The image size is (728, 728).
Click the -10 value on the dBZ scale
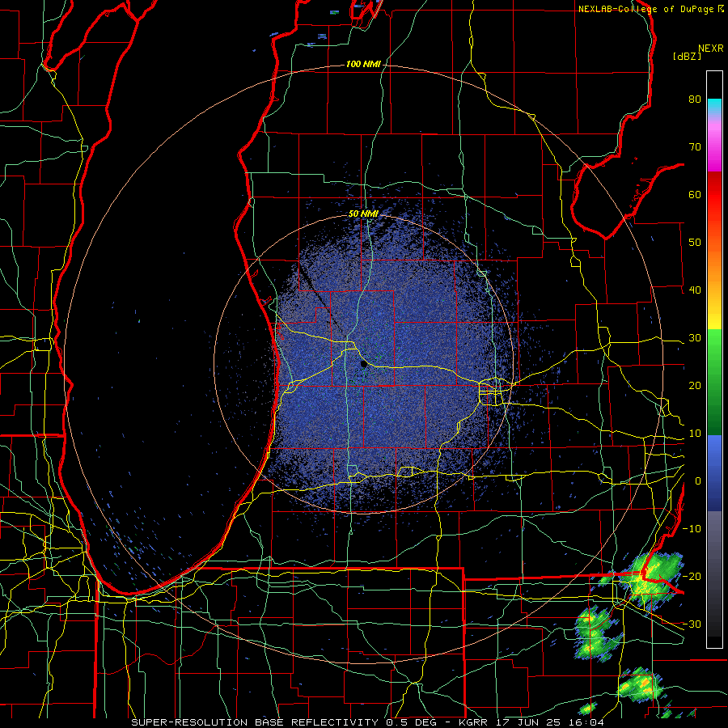692,529
